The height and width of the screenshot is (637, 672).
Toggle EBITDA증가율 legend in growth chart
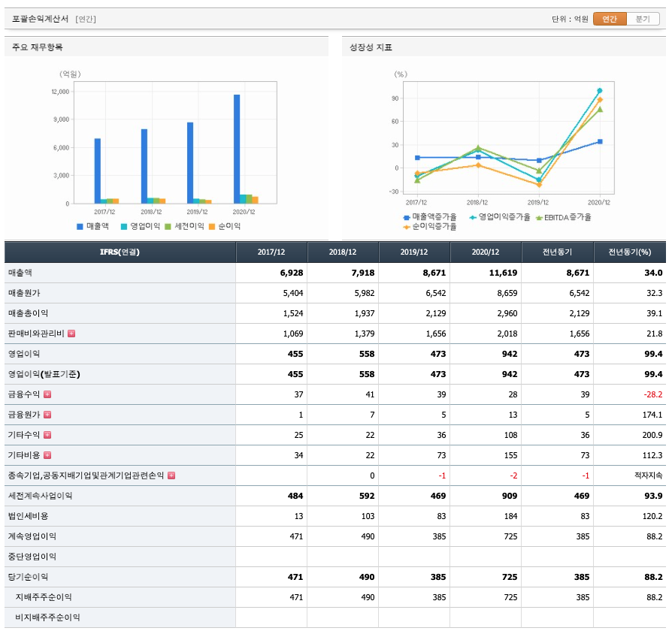(x=563, y=217)
